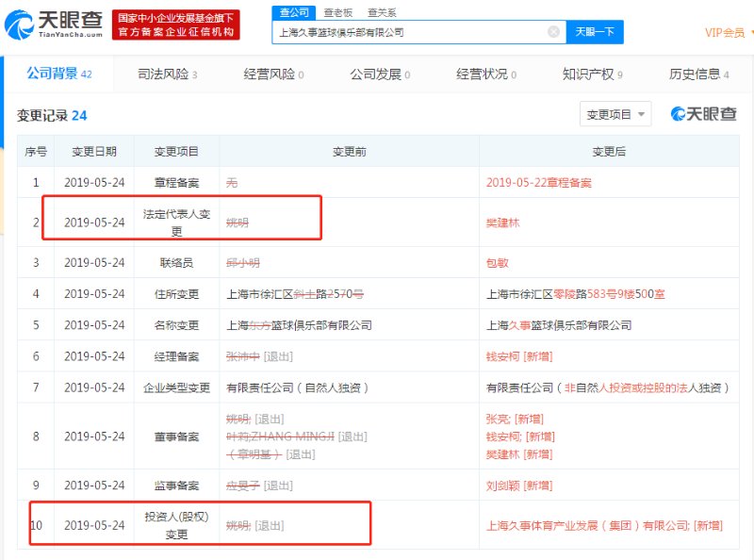Click the 变更记录 24 section heading

coord(52,115)
